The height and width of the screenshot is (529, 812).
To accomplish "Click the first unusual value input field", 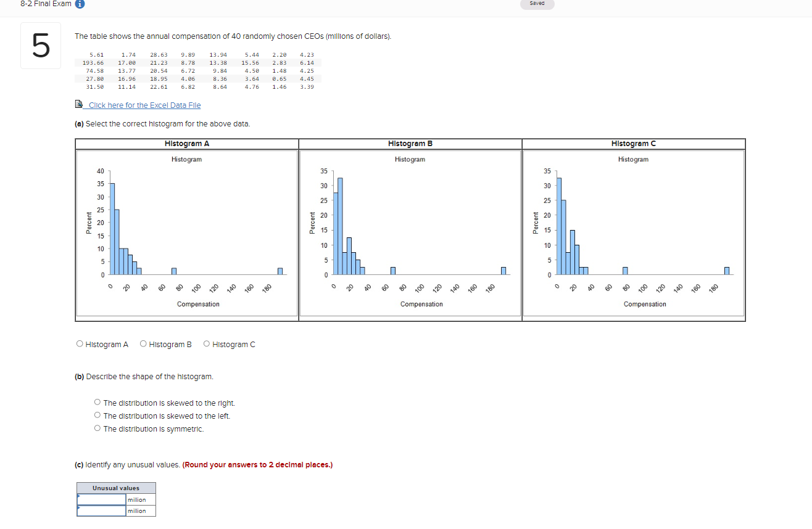I will click(101, 499).
